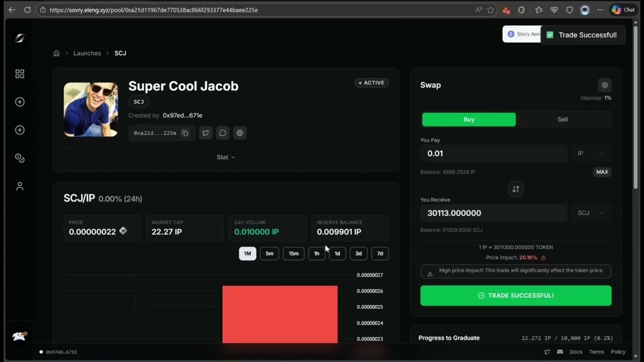
Task: Click the second plus icon in sidebar
Action: coord(20,130)
